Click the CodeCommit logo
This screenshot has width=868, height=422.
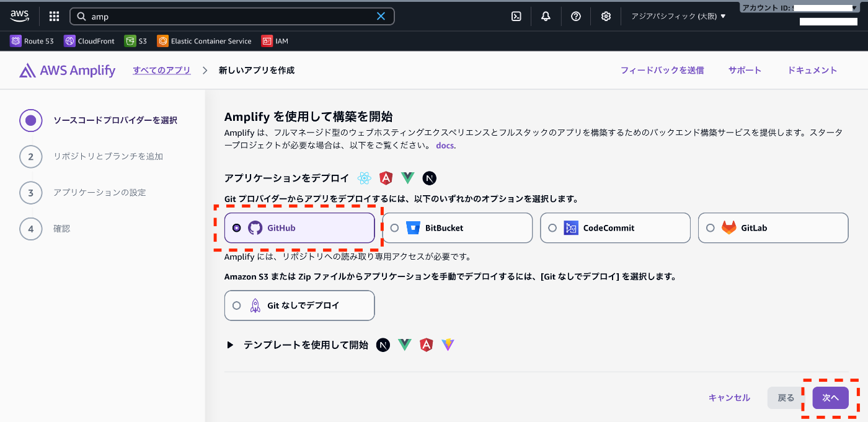[x=571, y=228]
